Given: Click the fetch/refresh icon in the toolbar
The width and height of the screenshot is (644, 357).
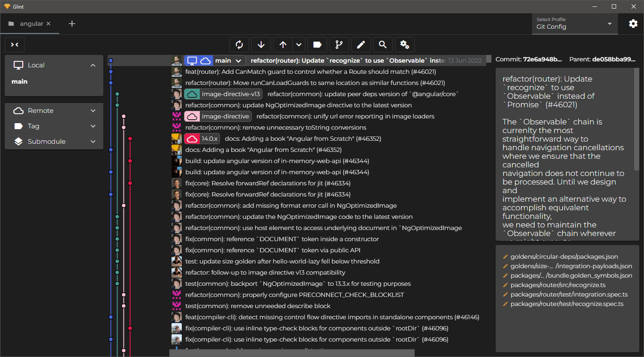Looking at the screenshot, I should click(239, 44).
